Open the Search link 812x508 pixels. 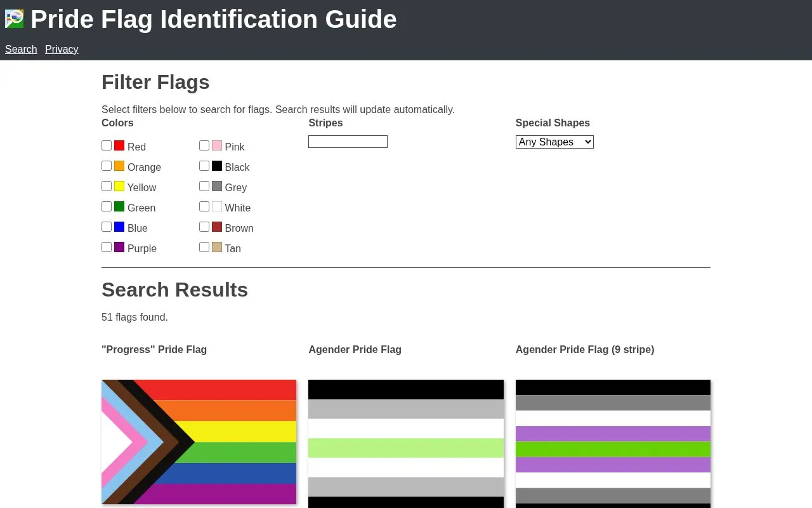tap(21, 49)
